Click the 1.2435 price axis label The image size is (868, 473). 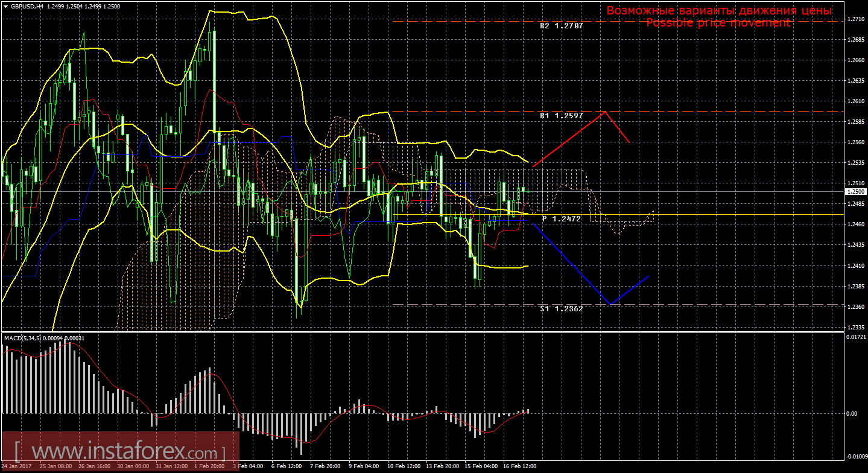pos(855,245)
